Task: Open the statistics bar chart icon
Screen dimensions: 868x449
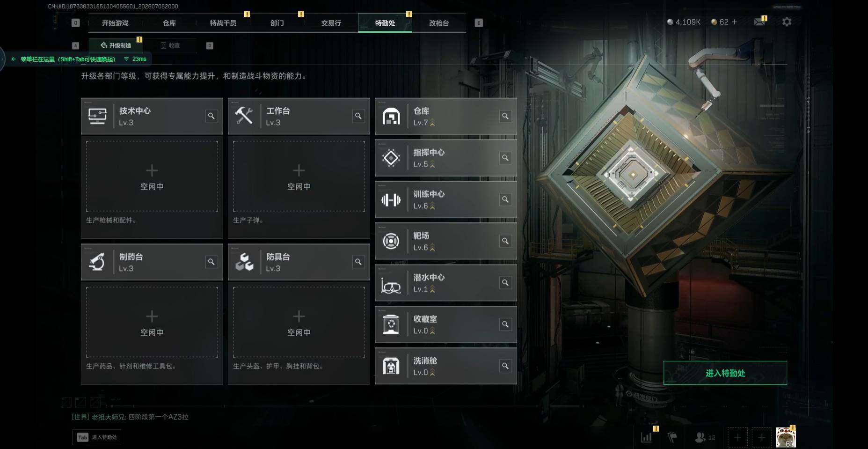Action: click(x=647, y=437)
